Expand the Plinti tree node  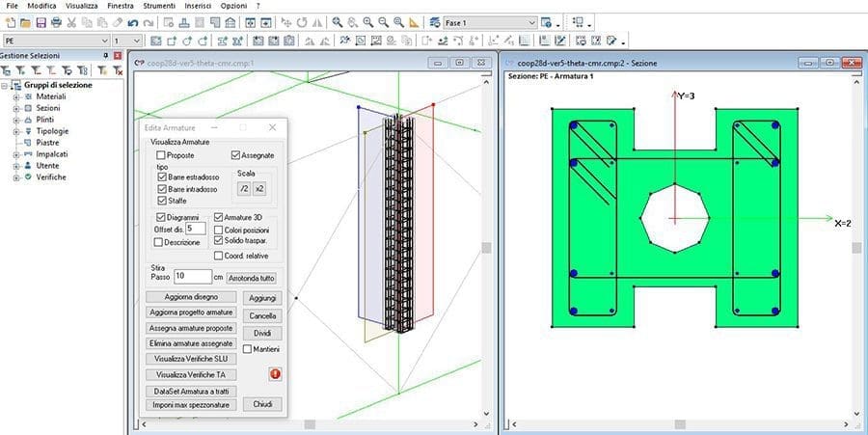(16, 121)
